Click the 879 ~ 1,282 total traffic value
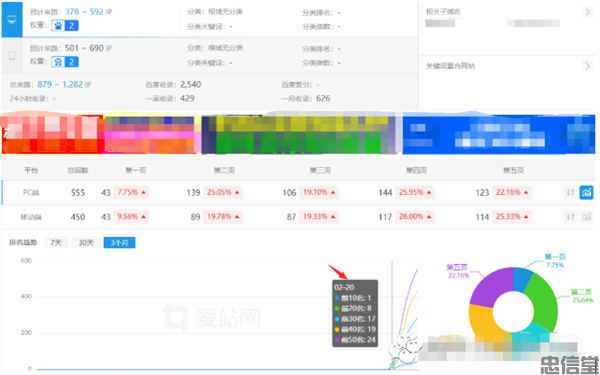The width and height of the screenshot is (600, 375). click(60, 84)
